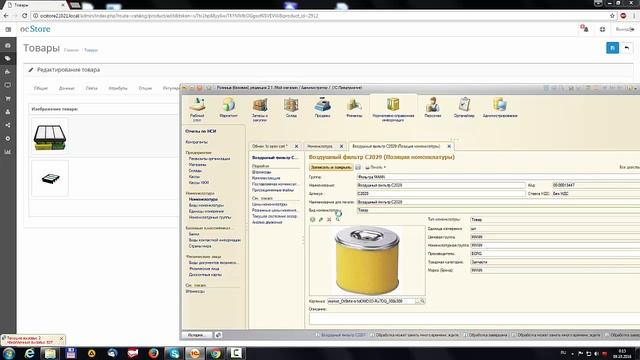640x360 pixels.
Task: Open Связи tab in ocStore product editor
Action: point(91,88)
